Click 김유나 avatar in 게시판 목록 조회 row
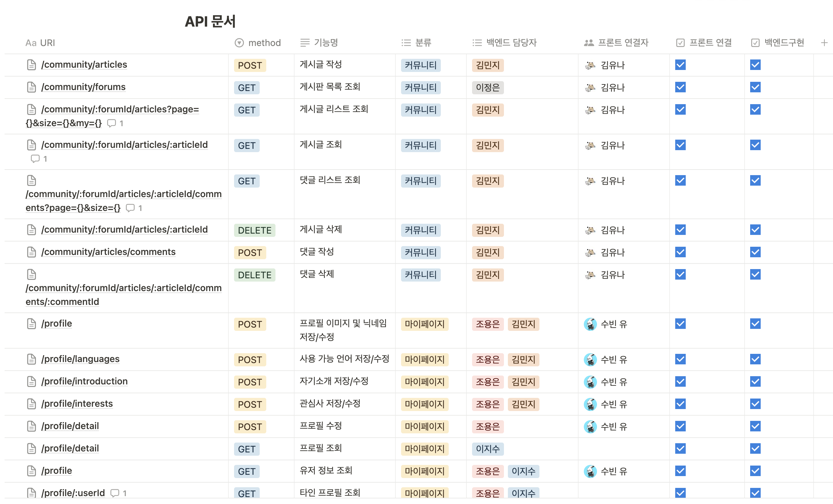The width and height of the screenshot is (833, 504). click(590, 87)
